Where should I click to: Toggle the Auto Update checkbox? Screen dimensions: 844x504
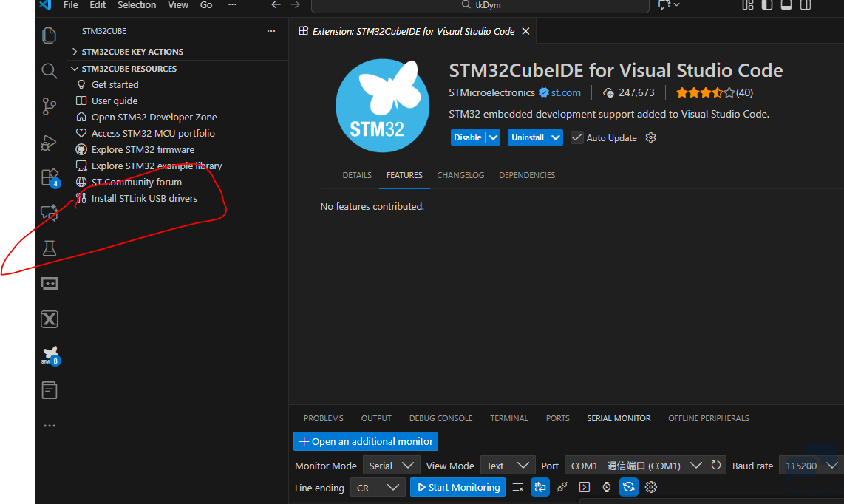click(577, 138)
